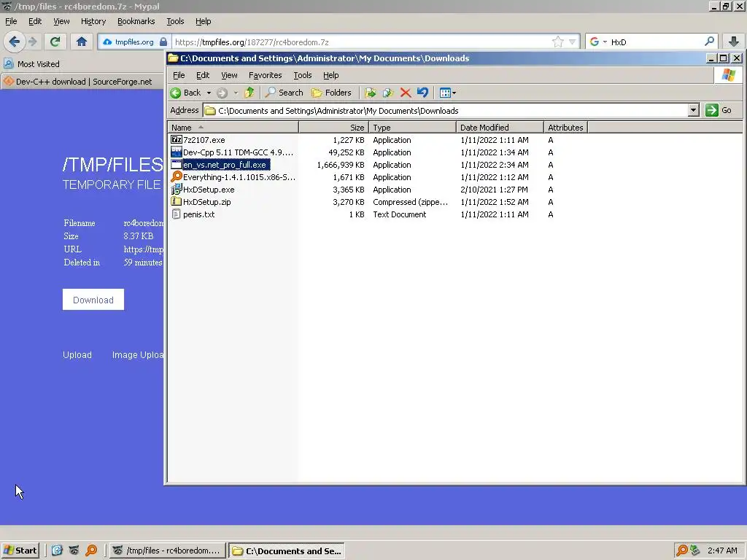Image resolution: width=747 pixels, height=560 pixels.
Task: Open Explorer View menu
Action: click(x=228, y=75)
